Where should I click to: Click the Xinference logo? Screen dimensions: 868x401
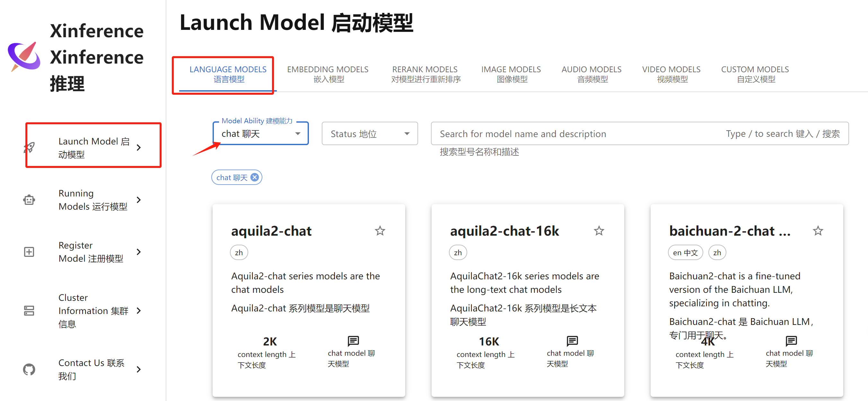click(x=23, y=57)
